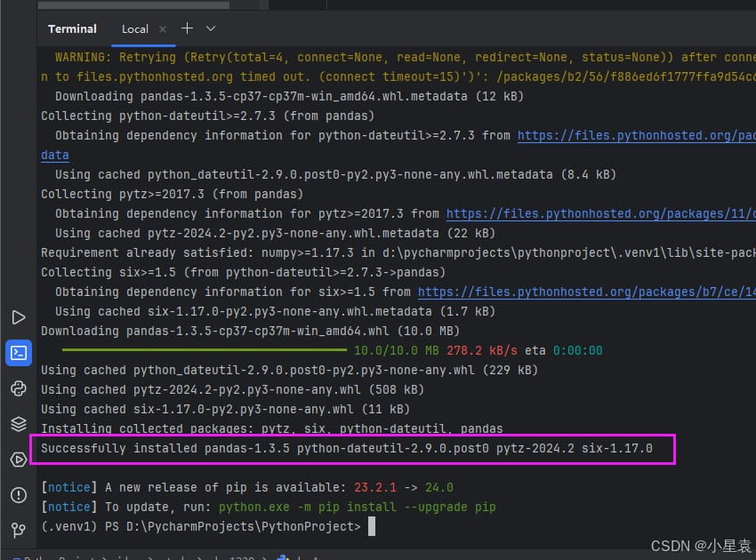Select the Local terminal tab
This screenshot has height=560, width=756.
pos(134,29)
